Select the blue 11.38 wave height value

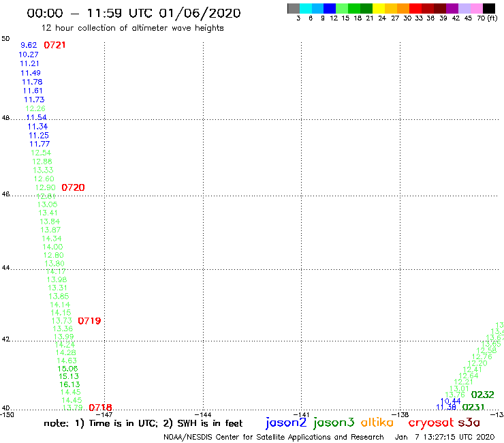pyautogui.click(x=446, y=408)
